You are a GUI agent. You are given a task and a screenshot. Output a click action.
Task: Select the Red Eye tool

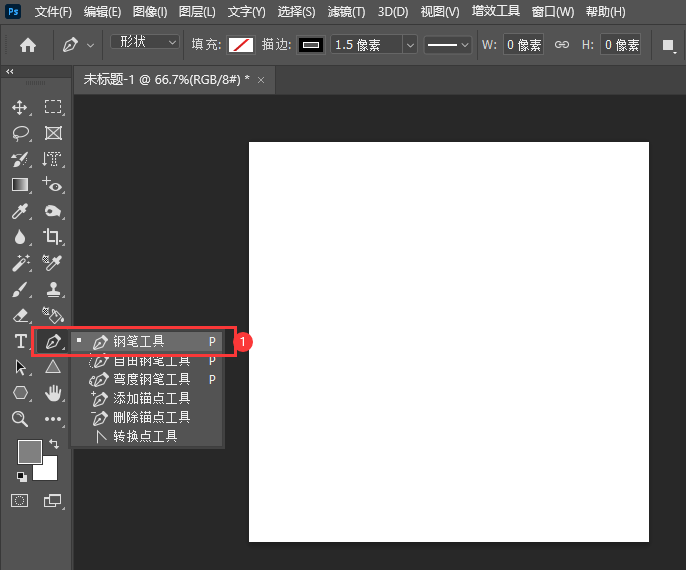(x=53, y=185)
